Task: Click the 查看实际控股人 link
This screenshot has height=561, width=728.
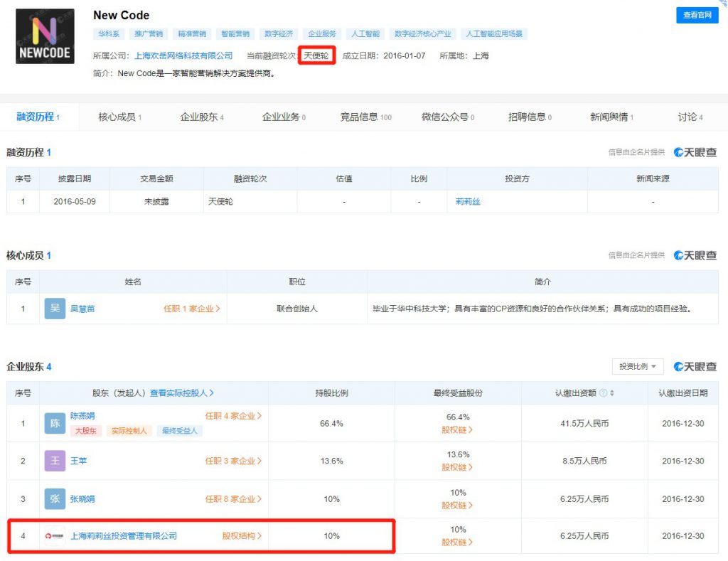Action: 181,393
